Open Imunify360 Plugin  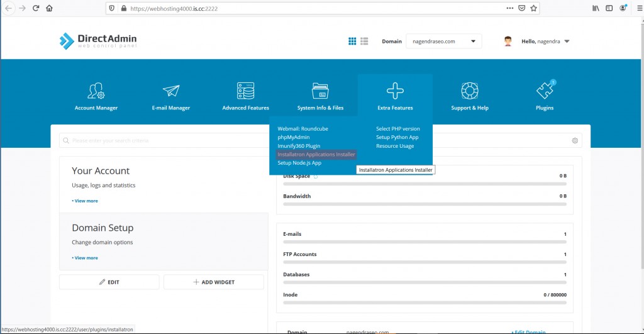[299, 146]
